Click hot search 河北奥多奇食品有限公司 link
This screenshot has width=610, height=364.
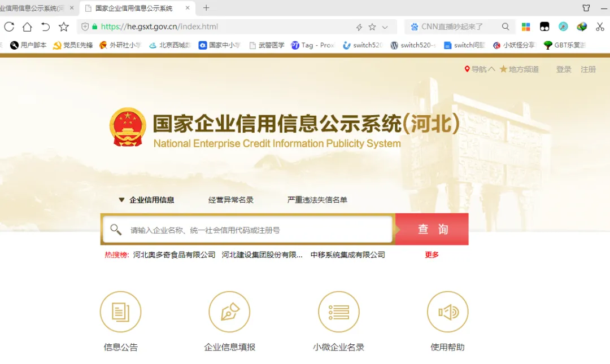click(172, 255)
